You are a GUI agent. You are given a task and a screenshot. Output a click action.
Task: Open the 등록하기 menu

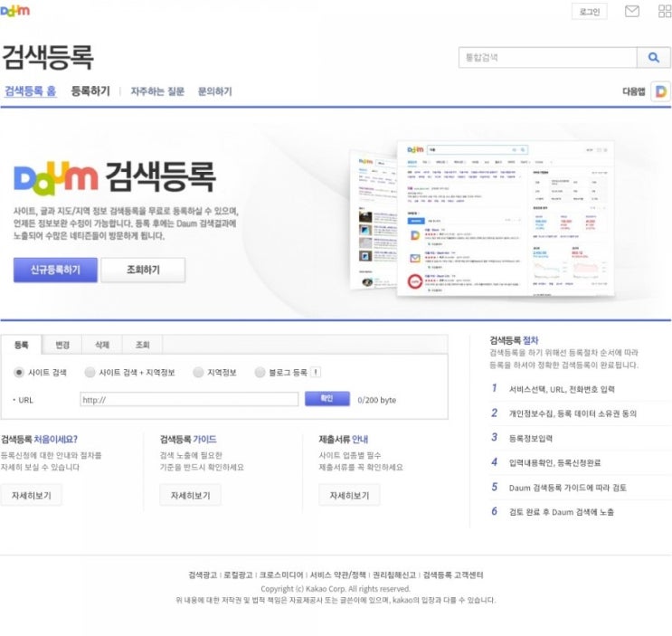[x=90, y=90]
